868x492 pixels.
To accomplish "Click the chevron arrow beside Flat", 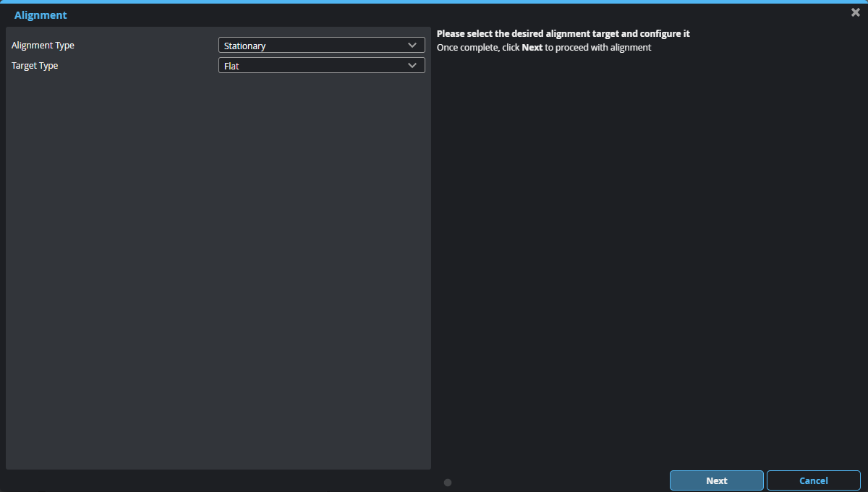I will pos(412,66).
